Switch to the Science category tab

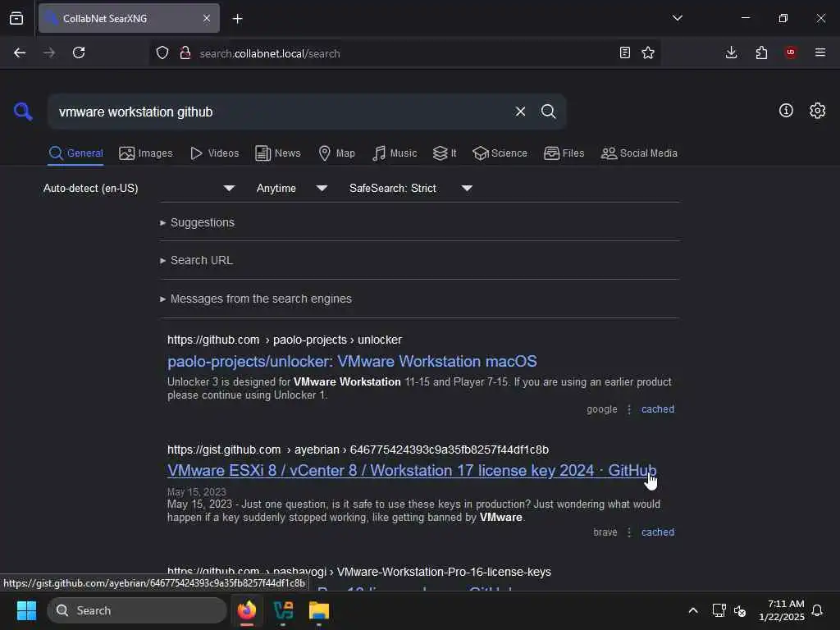pyautogui.click(x=500, y=153)
